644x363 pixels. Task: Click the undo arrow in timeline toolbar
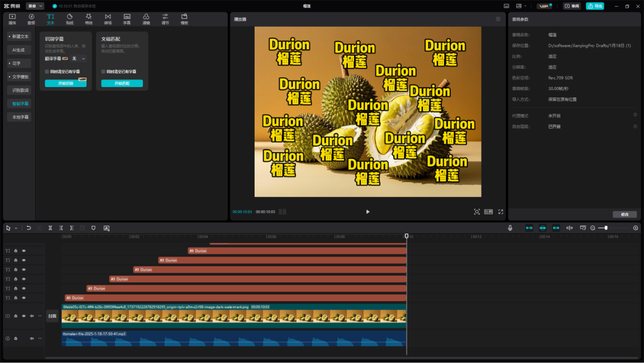(x=29, y=228)
